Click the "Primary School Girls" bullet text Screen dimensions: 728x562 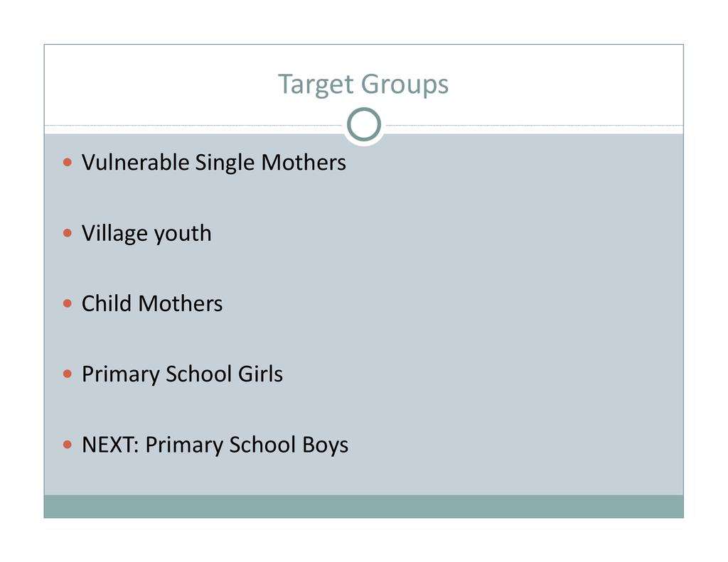[182, 374]
